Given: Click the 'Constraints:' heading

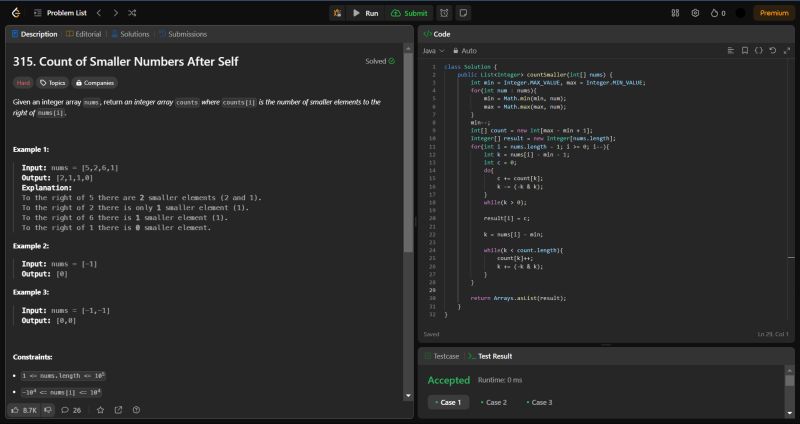Looking at the screenshot, I should (x=33, y=357).
